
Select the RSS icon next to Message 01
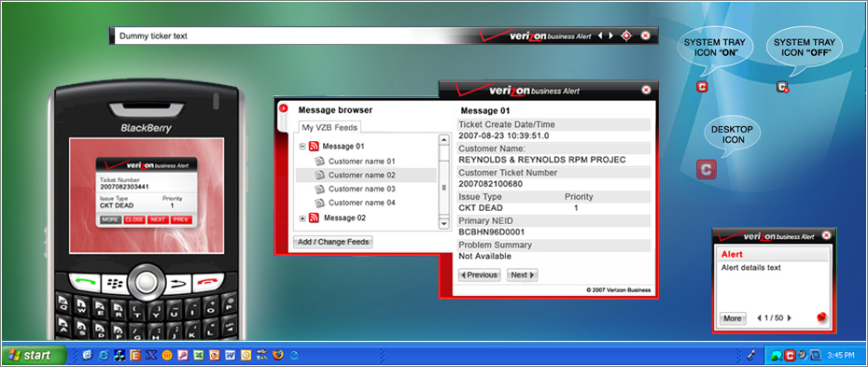[314, 147]
